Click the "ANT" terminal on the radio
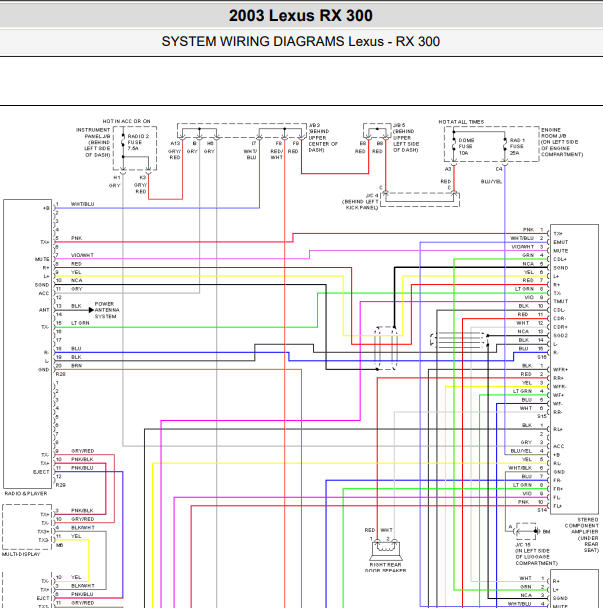603x608 pixels. (x=44, y=310)
